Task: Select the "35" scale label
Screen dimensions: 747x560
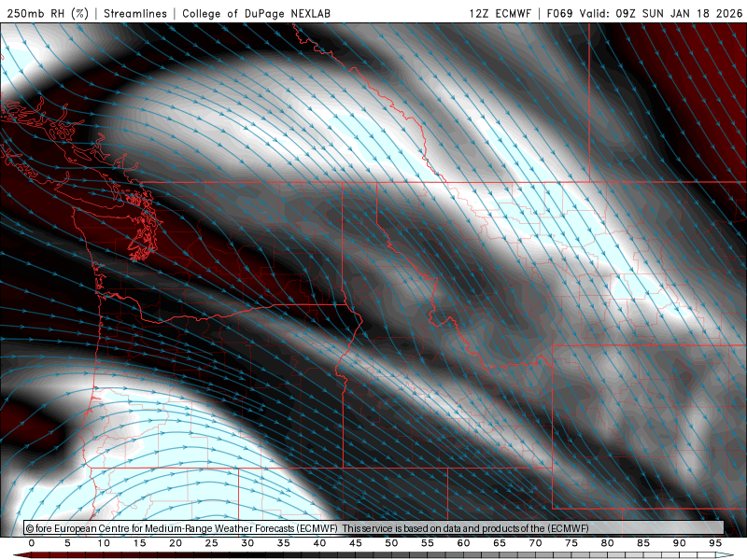Action: (x=284, y=543)
